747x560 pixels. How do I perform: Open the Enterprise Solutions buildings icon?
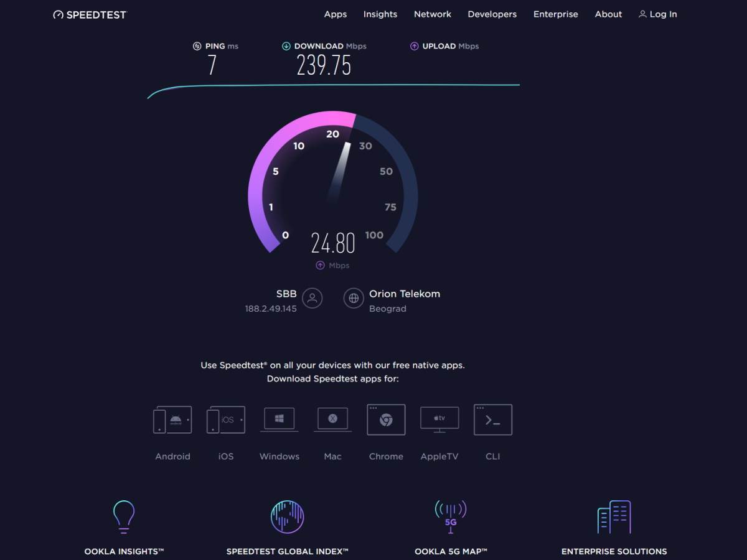(614, 516)
